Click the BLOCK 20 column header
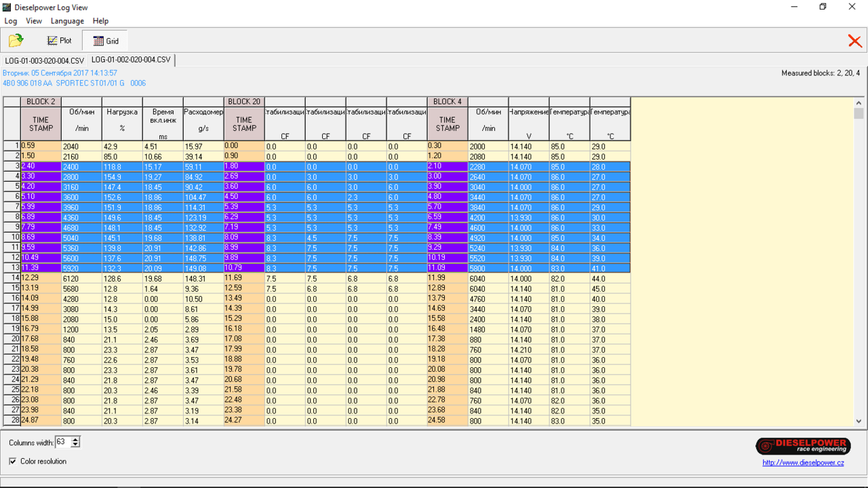 (x=244, y=102)
